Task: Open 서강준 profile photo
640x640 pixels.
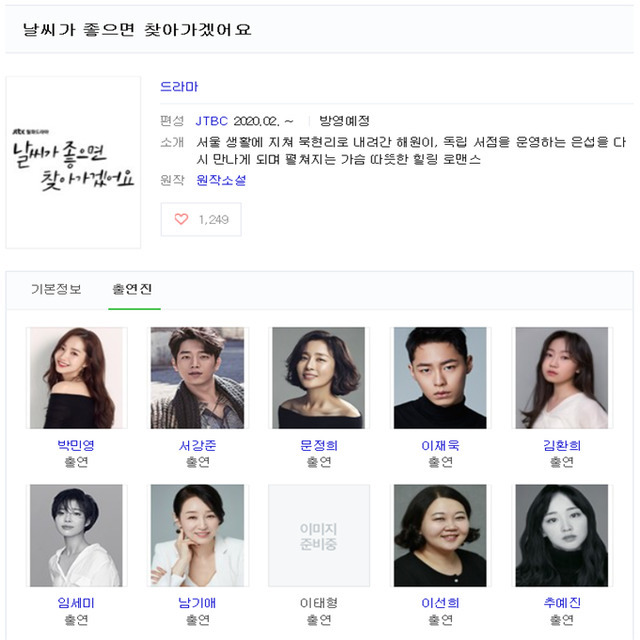Action: click(198, 378)
